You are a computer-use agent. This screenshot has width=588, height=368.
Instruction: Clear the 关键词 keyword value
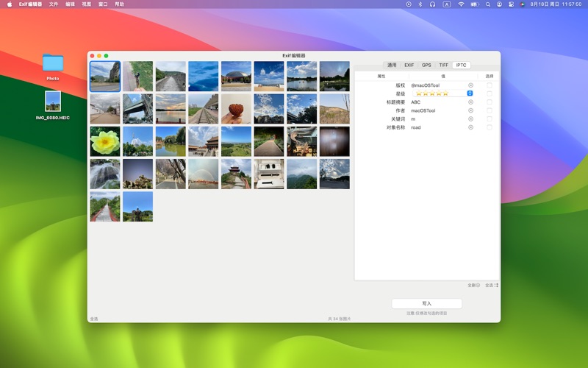click(x=471, y=119)
